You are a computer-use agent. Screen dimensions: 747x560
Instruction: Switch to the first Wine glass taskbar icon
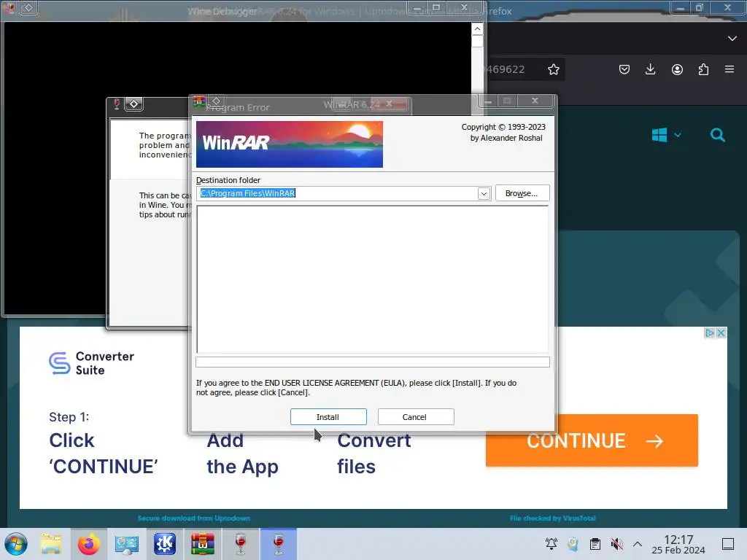241,544
